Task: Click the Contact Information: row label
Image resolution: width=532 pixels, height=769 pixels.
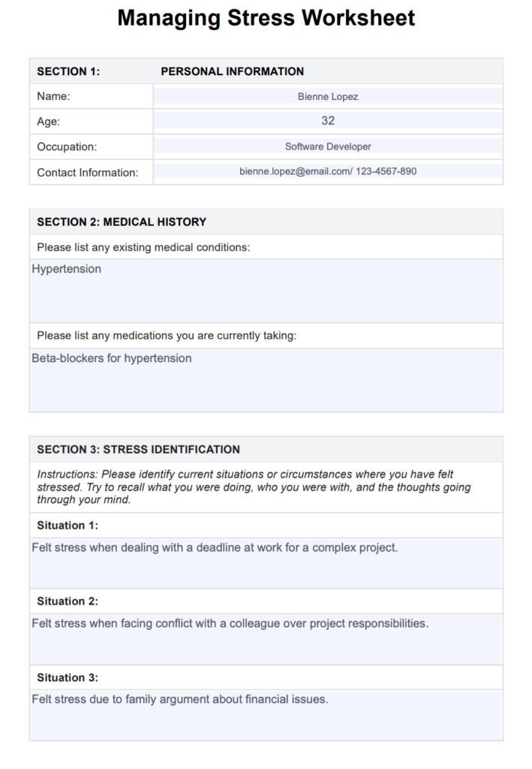Action: click(x=88, y=173)
